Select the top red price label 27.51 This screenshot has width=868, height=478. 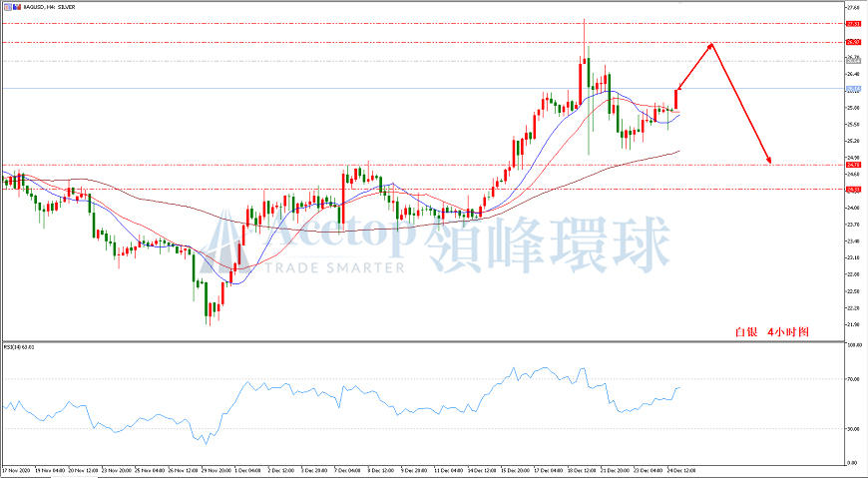point(853,24)
